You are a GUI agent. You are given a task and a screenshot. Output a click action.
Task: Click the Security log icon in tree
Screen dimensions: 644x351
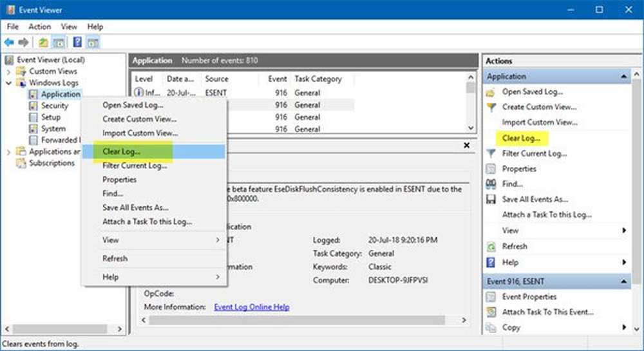point(33,106)
